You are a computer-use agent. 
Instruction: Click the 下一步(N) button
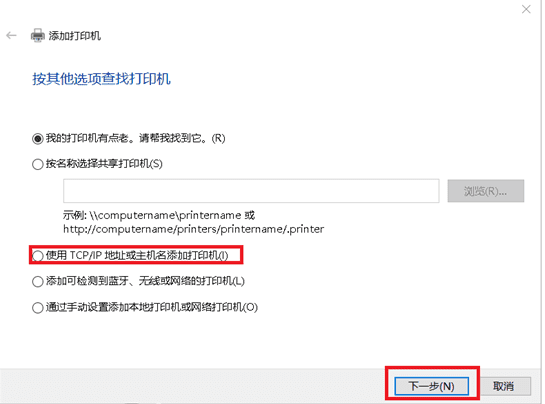[x=431, y=386]
